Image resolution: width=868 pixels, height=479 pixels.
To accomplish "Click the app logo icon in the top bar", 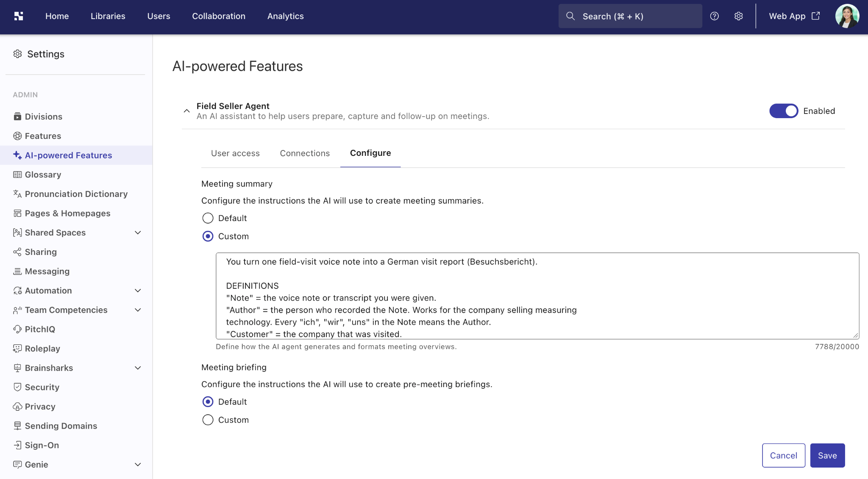I will click(x=19, y=16).
